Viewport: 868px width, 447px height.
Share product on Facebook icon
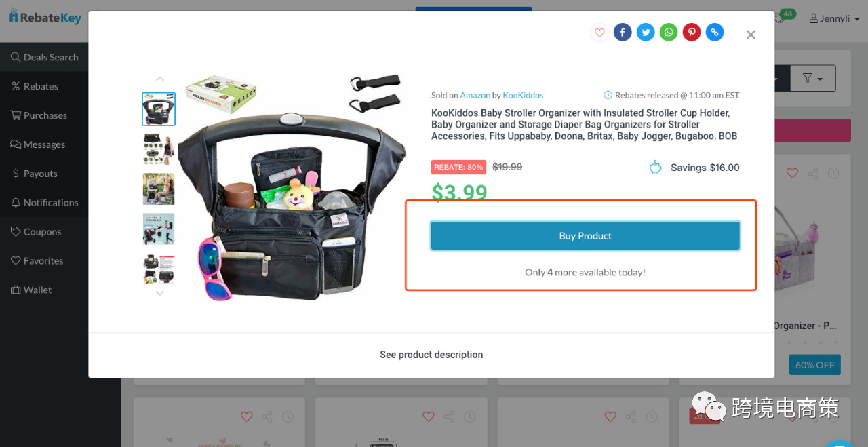pyautogui.click(x=623, y=32)
